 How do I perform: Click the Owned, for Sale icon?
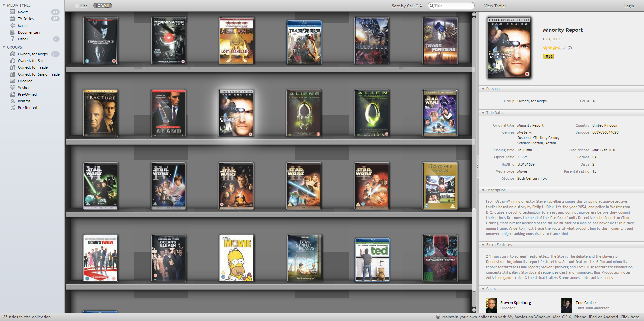[13, 61]
